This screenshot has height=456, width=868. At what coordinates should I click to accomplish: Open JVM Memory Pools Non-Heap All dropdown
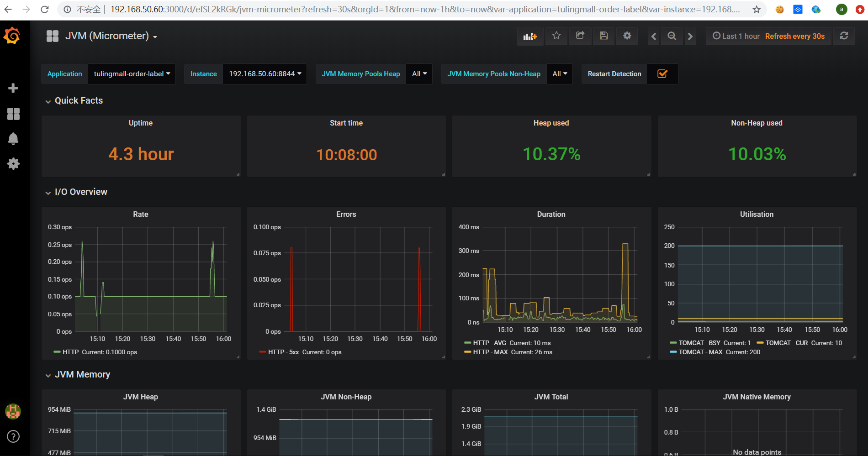560,74
